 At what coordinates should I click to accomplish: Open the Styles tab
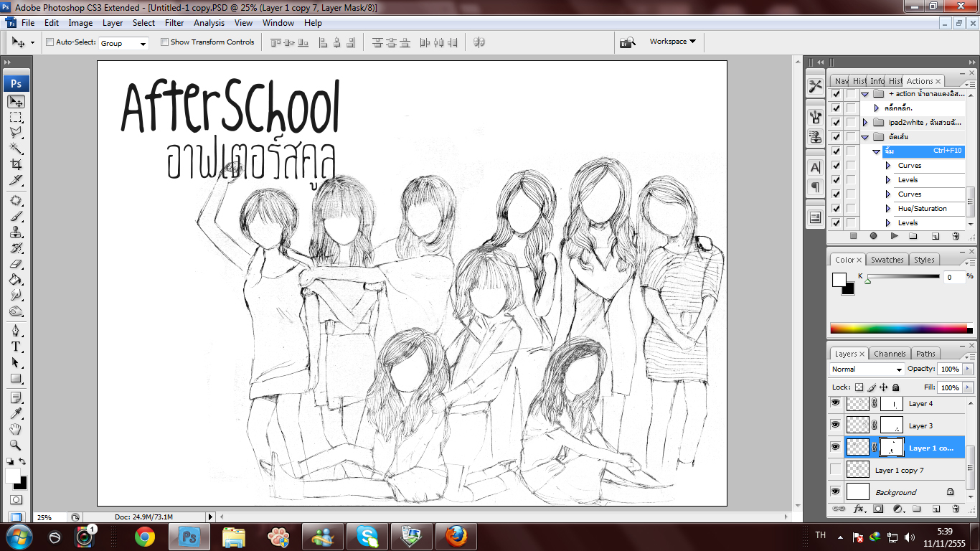tap(924, 260)
